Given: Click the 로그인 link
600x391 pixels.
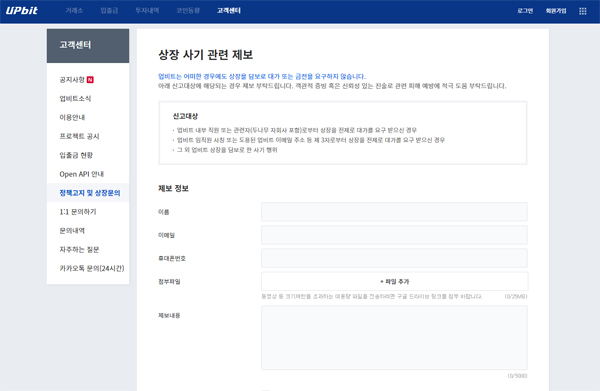Looking at the screenshot, I should pyautogui.click(x=525, y=11).
